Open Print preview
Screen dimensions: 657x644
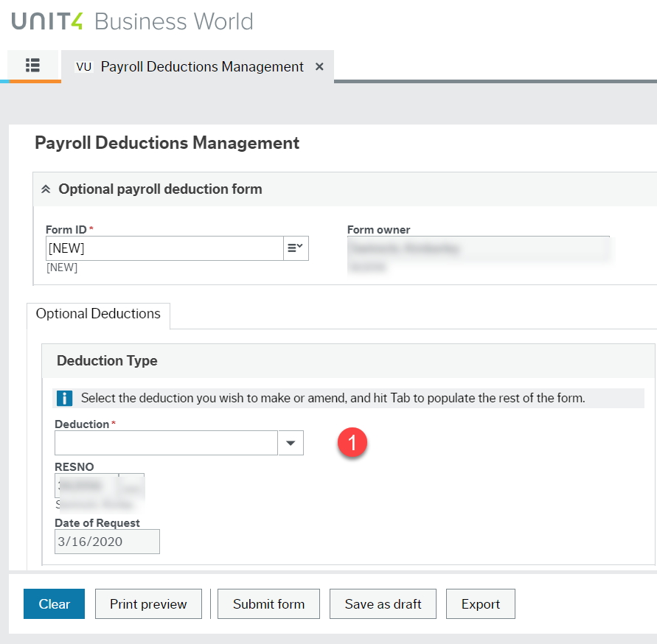147,603
